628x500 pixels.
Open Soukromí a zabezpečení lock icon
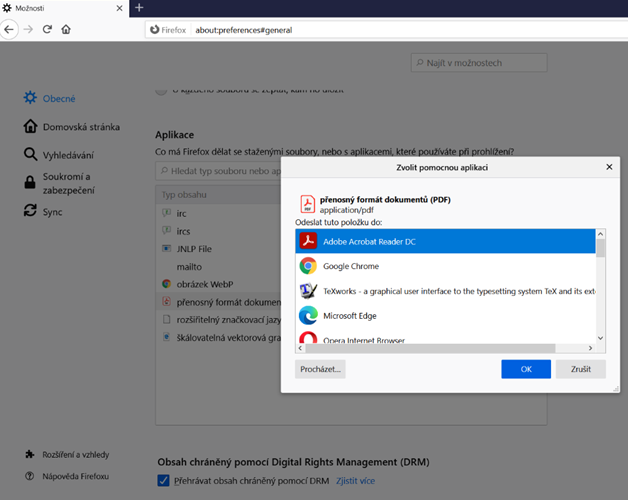(30, 182)
